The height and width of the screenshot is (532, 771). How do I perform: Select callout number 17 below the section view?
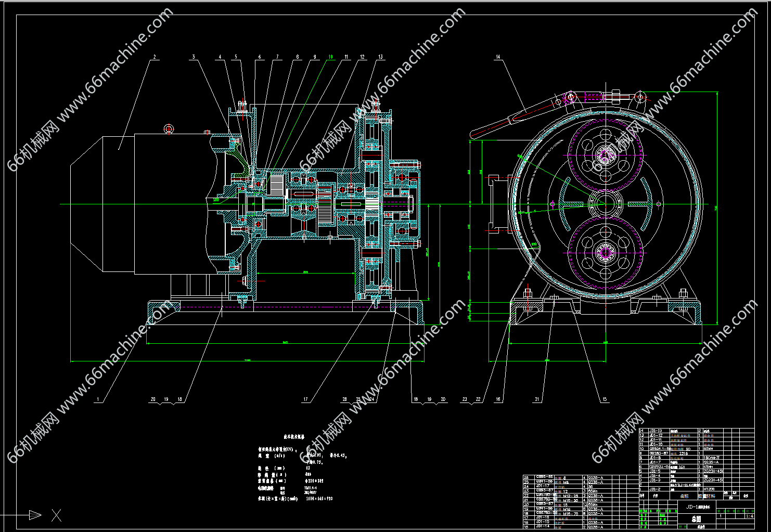[305, 400]
